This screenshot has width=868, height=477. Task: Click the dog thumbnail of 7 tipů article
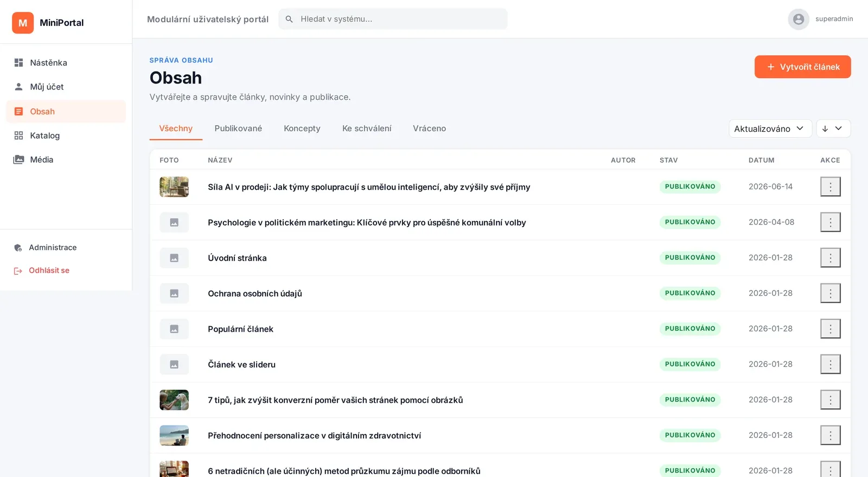[174, 399]
